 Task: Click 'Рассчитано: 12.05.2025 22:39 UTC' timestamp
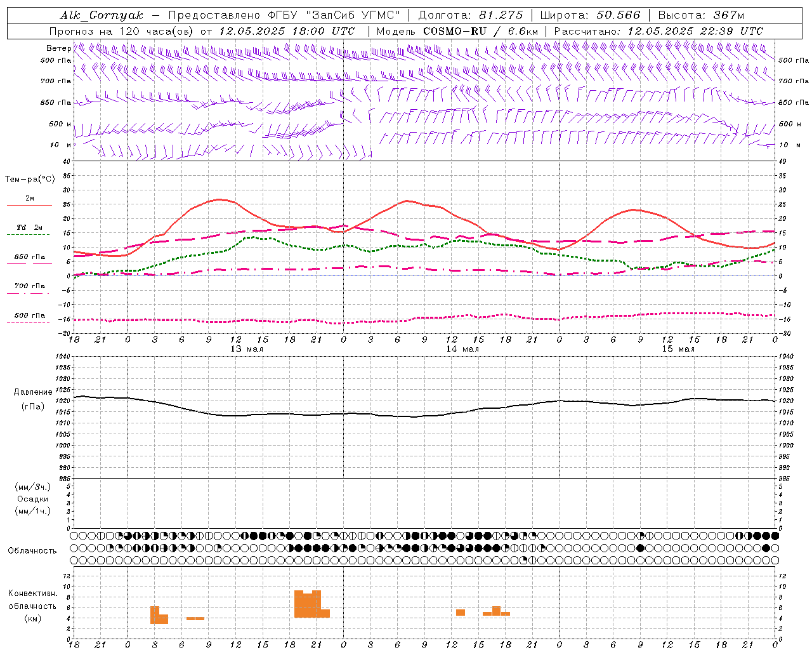click(x=658, y=31)
